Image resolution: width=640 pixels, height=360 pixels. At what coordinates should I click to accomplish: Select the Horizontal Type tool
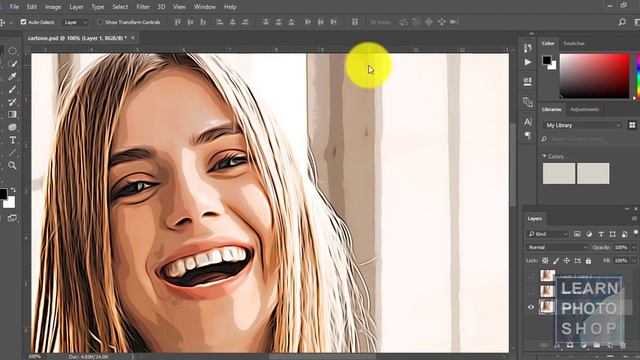tap(12, 140)
